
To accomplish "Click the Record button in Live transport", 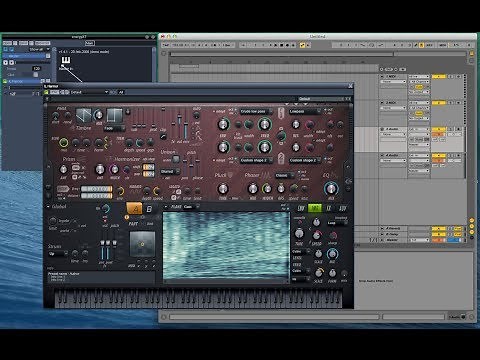I will [x=287, y=45].
